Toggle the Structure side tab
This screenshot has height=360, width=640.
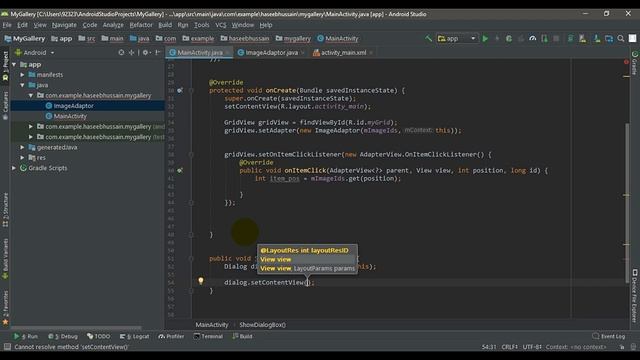coord(5,210)
